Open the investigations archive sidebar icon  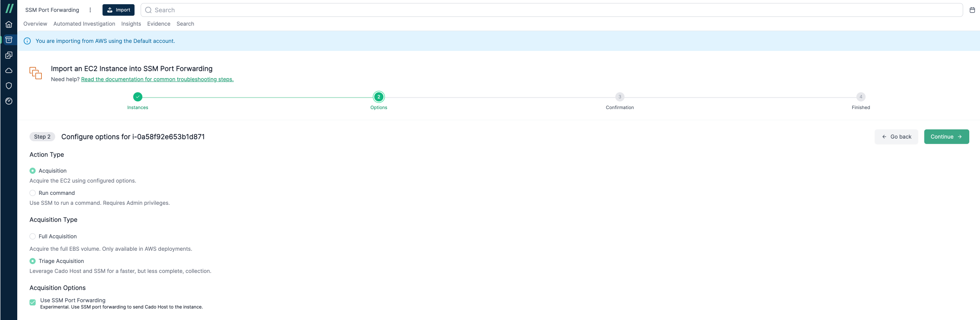(x=9, y=40)
